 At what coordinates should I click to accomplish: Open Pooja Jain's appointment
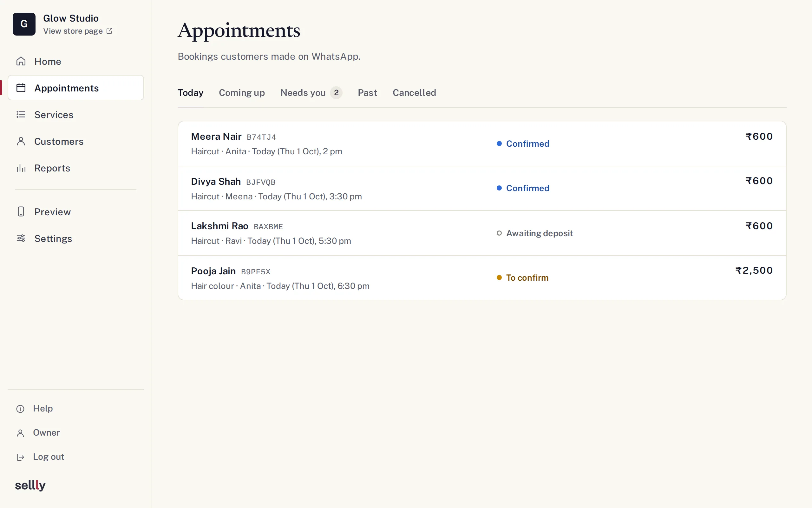pyautogui.click(x=482, y=278)
